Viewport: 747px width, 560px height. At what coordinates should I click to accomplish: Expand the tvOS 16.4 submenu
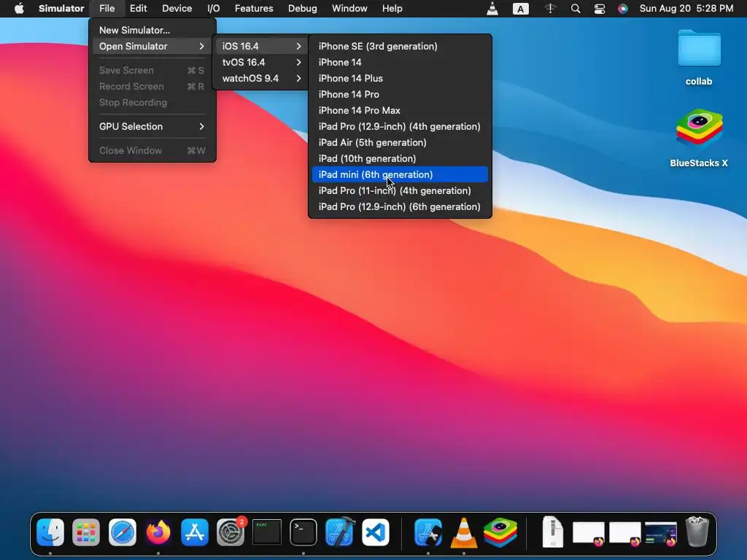click(x=261, y=63)
